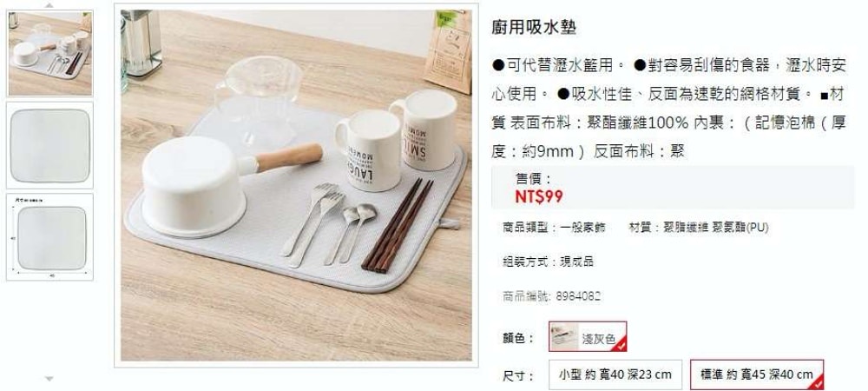Click the 尺寸 label
Screen dimensions: 868x391
[518, 376]
